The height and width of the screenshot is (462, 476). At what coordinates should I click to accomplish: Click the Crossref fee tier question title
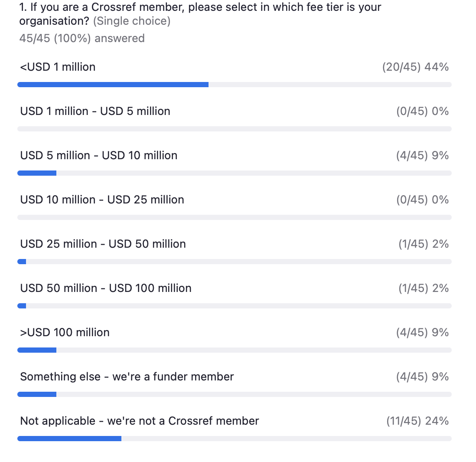(x=200, y=8)
